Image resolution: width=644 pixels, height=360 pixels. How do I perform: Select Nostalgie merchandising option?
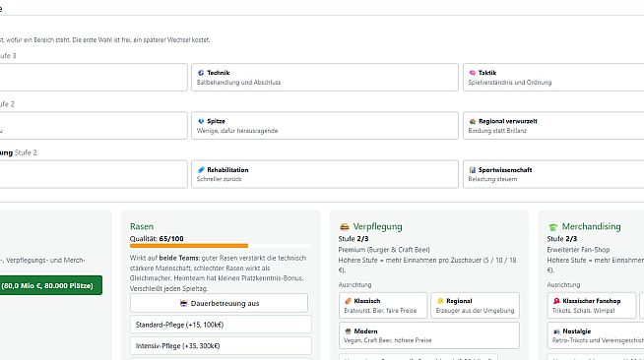click(x=596, y=335)
